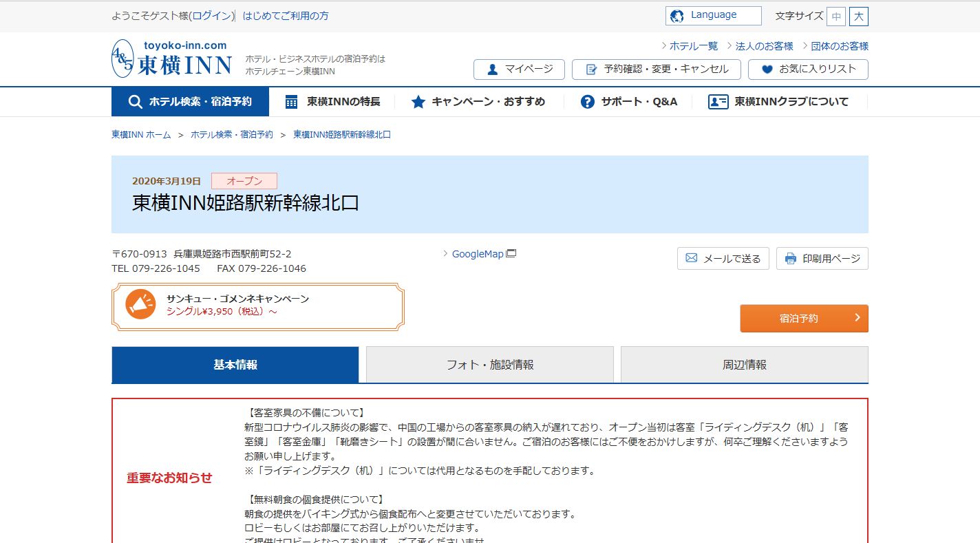Open お気に入りリスト
The height and width of the screenshot is (543, 980).
808,70
